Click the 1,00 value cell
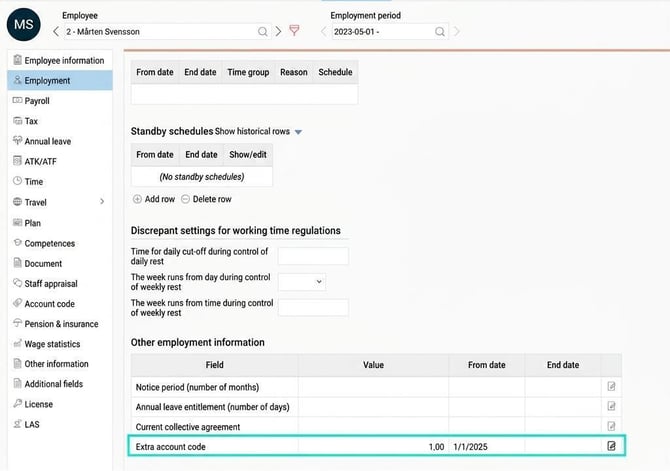Viewport: 670px width, 471px height. tap(373, 447)
